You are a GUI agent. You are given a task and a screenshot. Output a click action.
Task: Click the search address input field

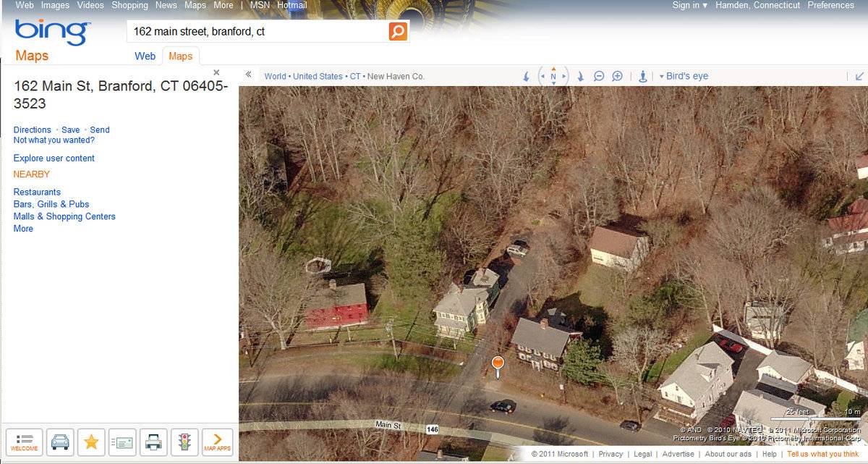(258, 32)
